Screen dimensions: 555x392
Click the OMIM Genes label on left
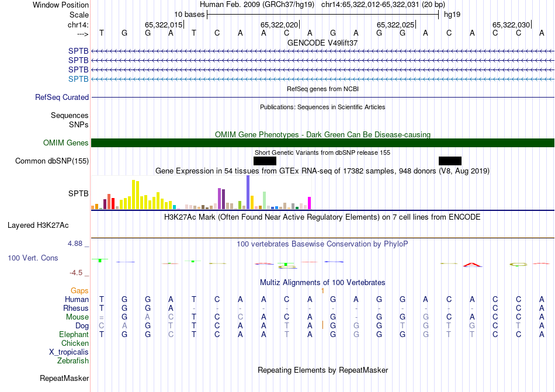point(66,143)
